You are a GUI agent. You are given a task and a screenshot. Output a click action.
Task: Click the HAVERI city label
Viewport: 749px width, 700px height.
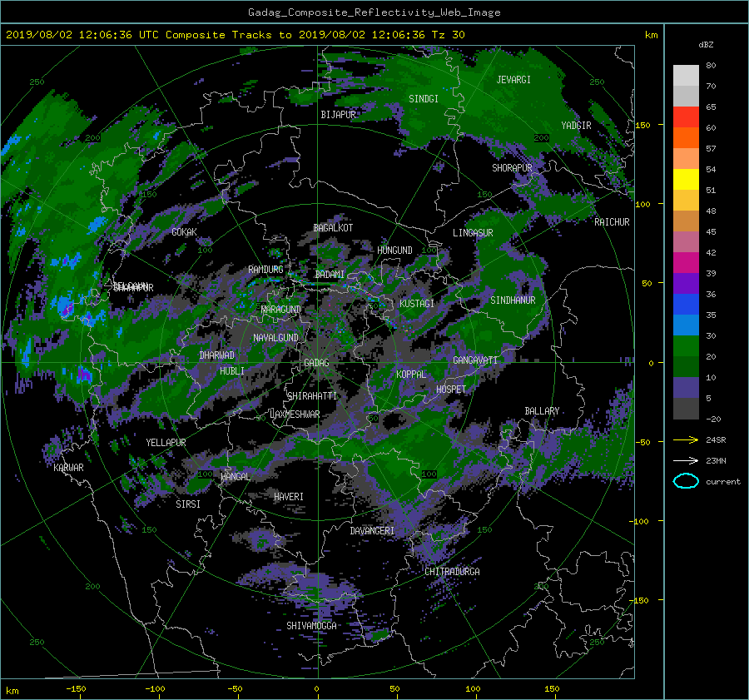(289, 497)
